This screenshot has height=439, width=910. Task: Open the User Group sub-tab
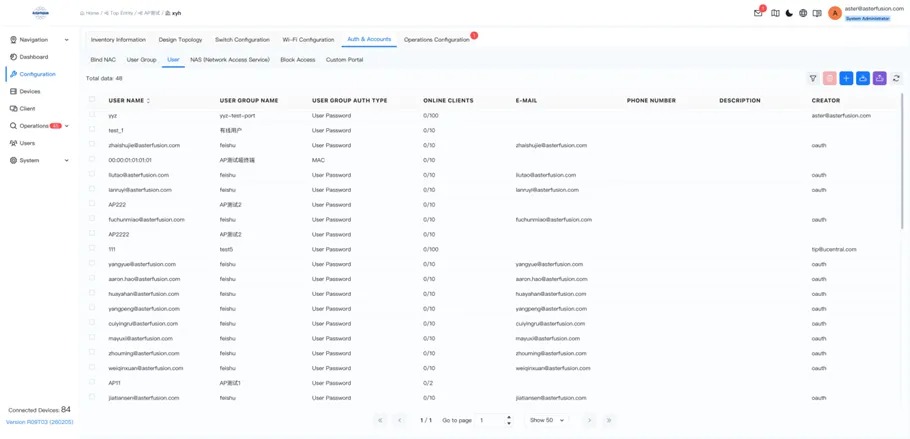tap(141, 60)
